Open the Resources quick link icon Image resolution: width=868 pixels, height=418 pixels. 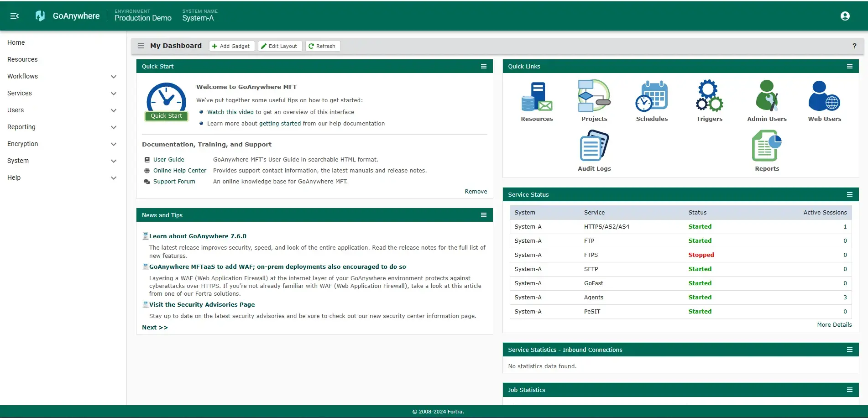[x=537, y=97]
